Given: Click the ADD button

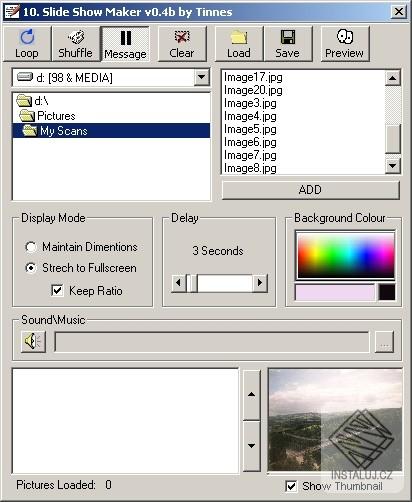Looking at the screenshot, I should [x=310, y=190].
